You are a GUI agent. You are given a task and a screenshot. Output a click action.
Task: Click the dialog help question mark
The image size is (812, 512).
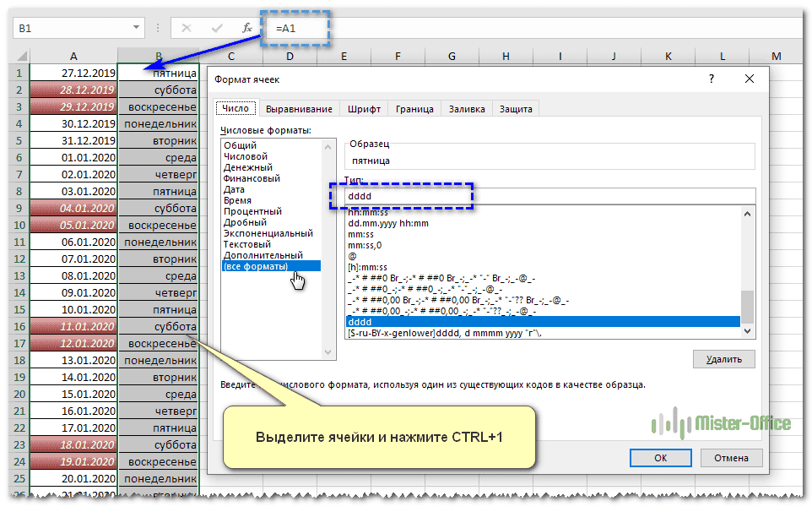712,79
